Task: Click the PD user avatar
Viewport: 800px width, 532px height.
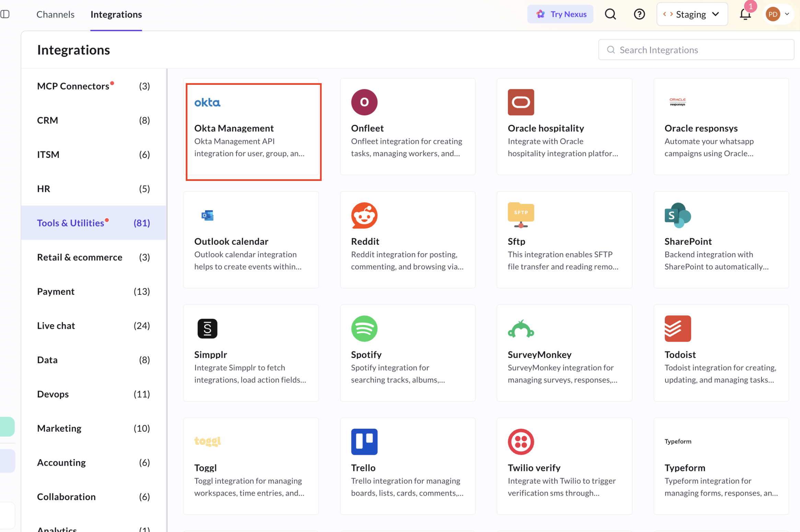Action: (773, 14)
